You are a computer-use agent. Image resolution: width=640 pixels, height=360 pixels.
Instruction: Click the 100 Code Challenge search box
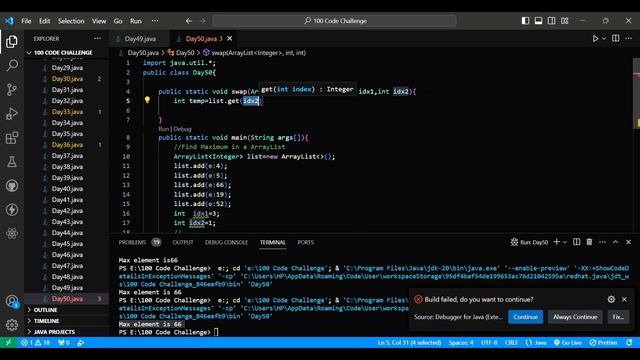pyautogui.click(x=334, y=21)
